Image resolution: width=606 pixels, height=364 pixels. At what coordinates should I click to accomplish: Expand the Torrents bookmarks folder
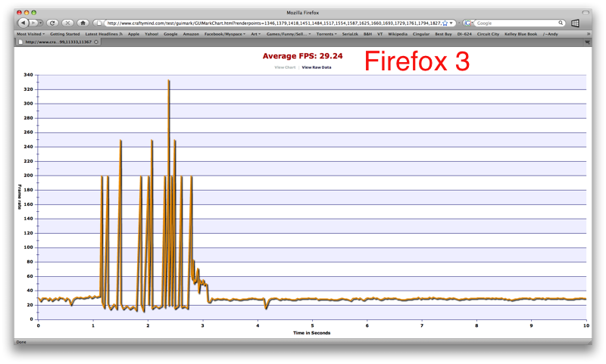pyautogui.click(x=326, y=34)
